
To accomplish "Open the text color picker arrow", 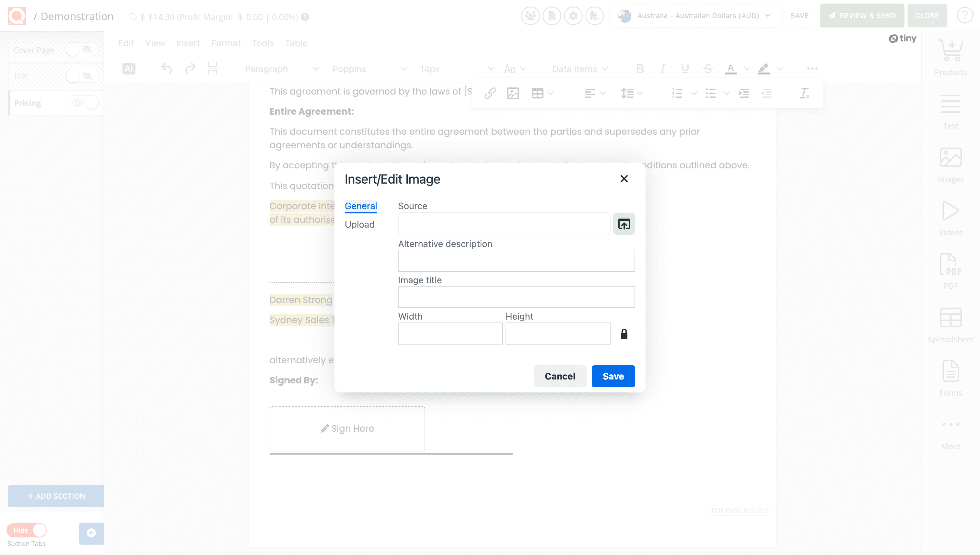I will point(747,69).
